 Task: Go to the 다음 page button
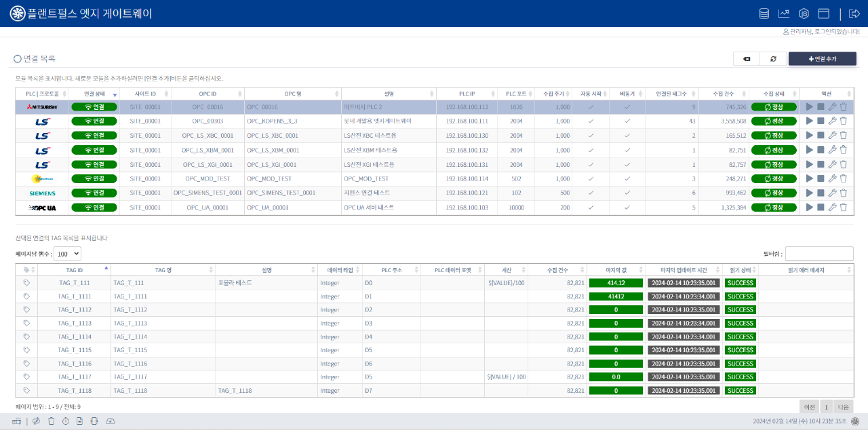(x=843, y=406)
